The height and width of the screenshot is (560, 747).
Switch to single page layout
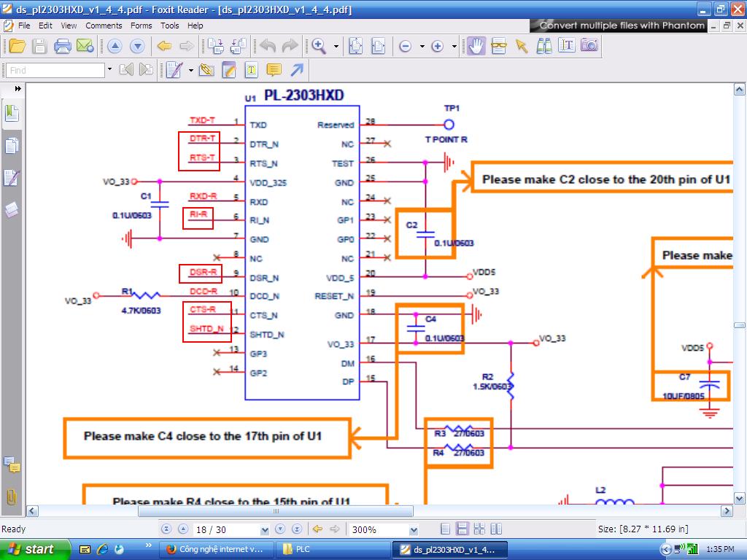click(445, 529)
